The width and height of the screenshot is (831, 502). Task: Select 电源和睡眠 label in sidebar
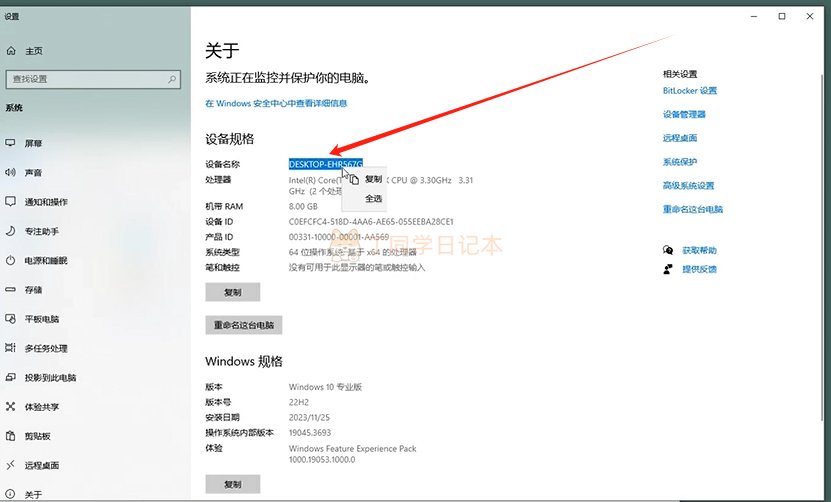46,260
